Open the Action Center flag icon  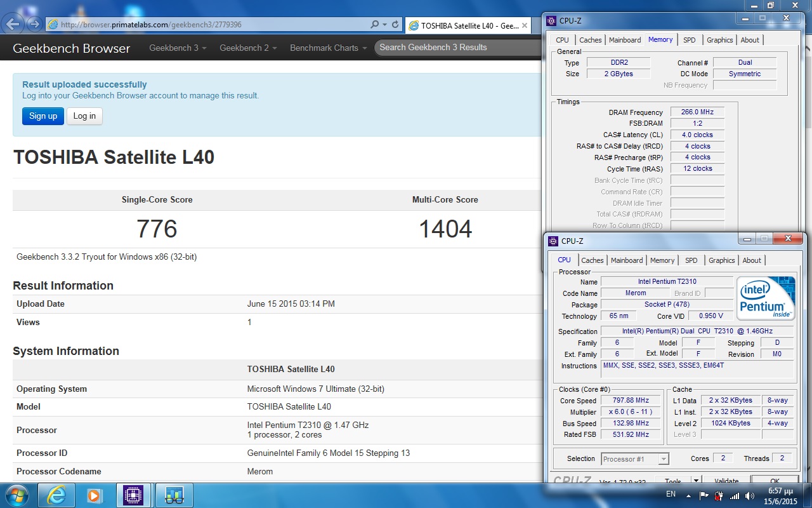tap(704, 495)
